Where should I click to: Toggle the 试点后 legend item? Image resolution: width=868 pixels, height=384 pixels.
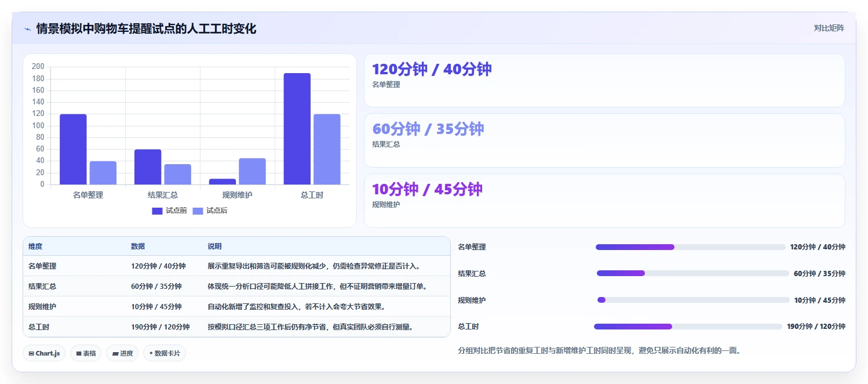210,211
